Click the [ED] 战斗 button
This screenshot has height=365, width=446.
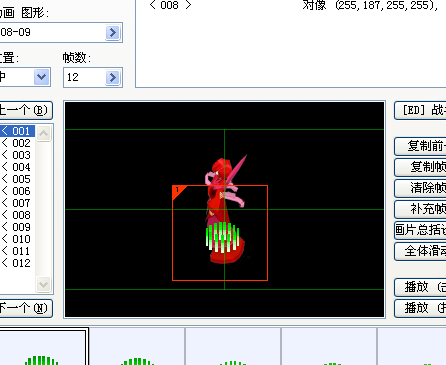tap(420, 110)
